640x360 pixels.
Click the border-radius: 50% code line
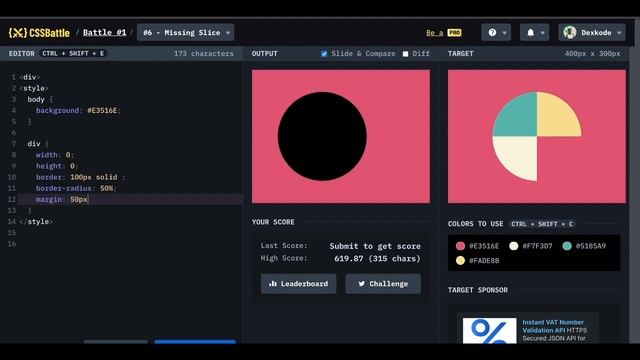[76, 188]
